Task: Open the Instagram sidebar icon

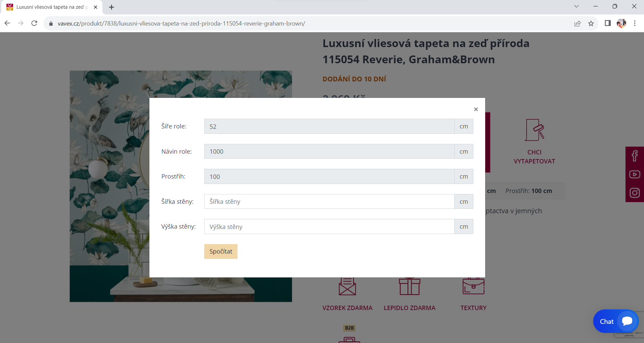Action: (x=635, y=193)
